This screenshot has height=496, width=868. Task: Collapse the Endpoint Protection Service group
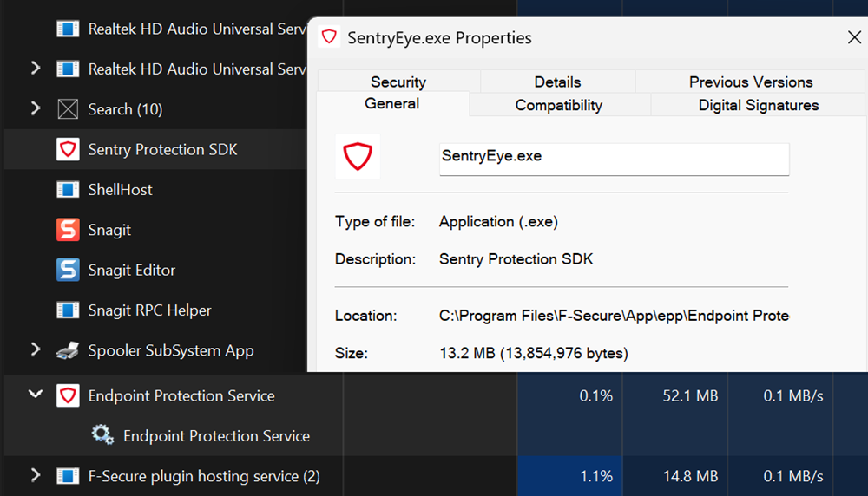click(x=36, y=395)
